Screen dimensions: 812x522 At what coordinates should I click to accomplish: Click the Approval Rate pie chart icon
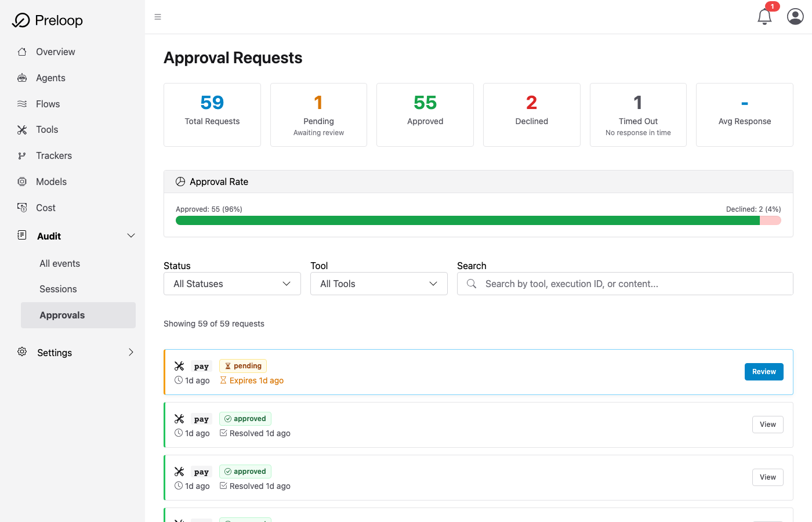[180, 182]
